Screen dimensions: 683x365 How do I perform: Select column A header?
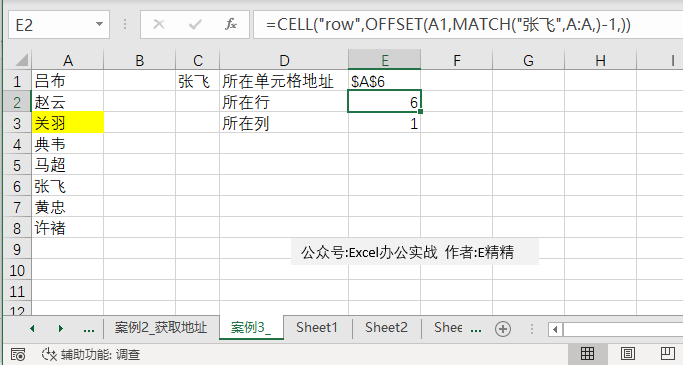click(x=68, y=60)
